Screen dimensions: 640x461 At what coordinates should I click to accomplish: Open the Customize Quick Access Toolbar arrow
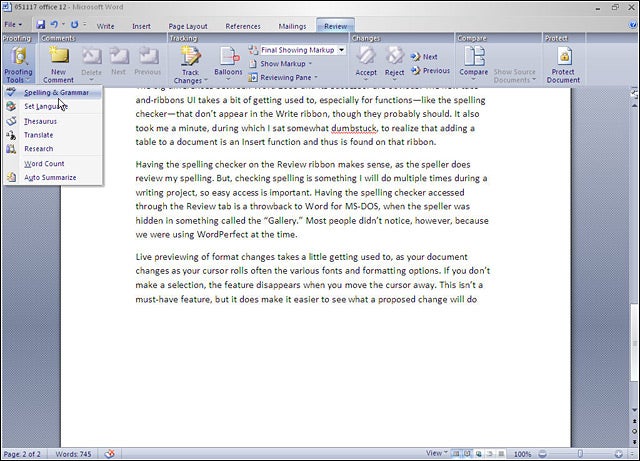pos(85,24)
